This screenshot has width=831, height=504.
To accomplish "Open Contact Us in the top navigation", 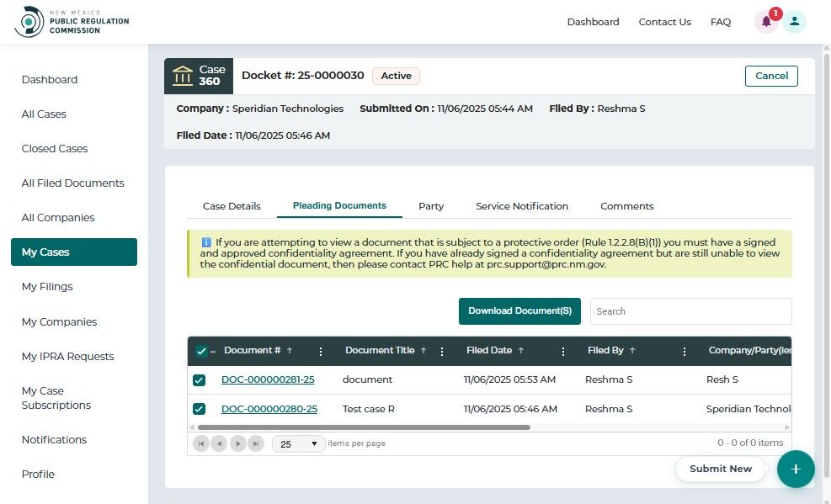I will click(x=664, y=22).
